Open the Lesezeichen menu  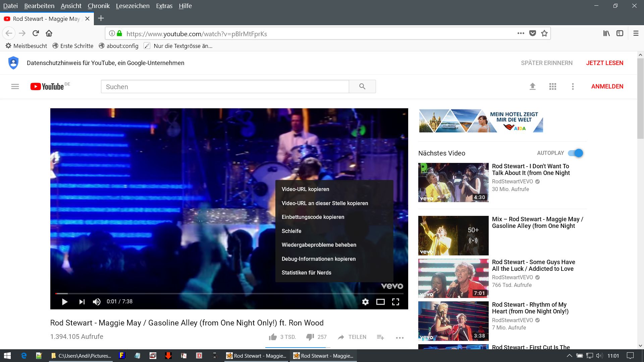pos(132,6)
